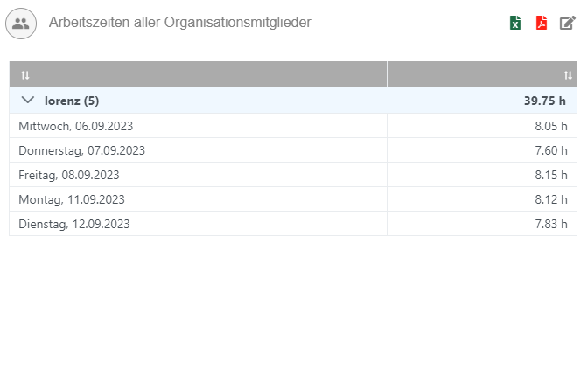Click the Montag, 11.09.2023 row

[72, 199]
